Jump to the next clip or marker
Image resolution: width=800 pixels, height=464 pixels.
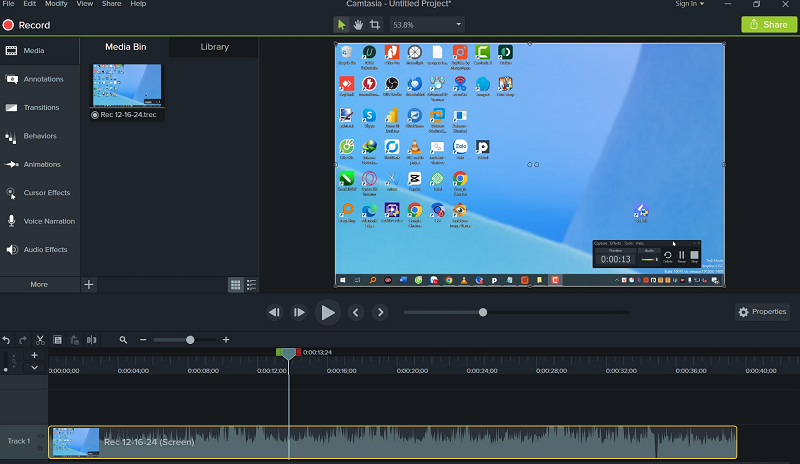[380, 312]
